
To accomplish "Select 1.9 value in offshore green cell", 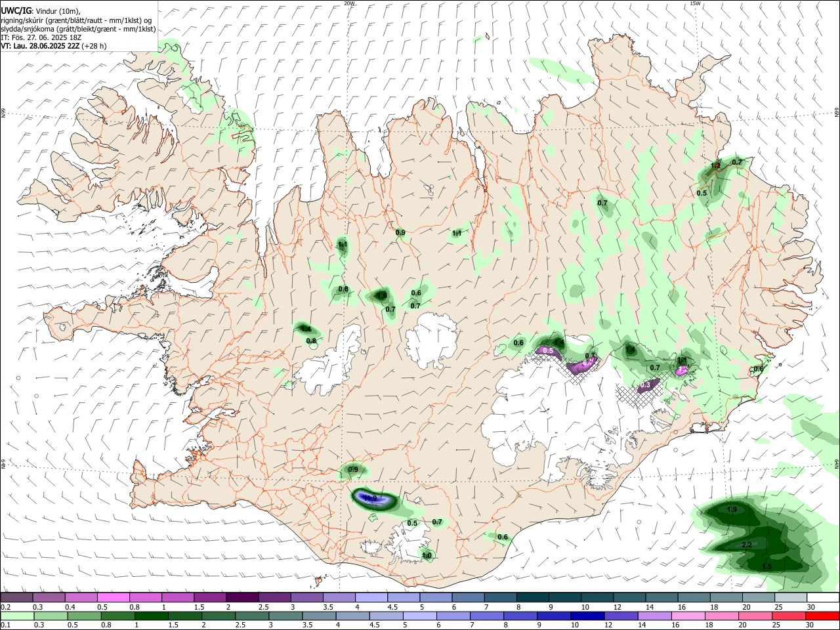I will pos(732,509).
